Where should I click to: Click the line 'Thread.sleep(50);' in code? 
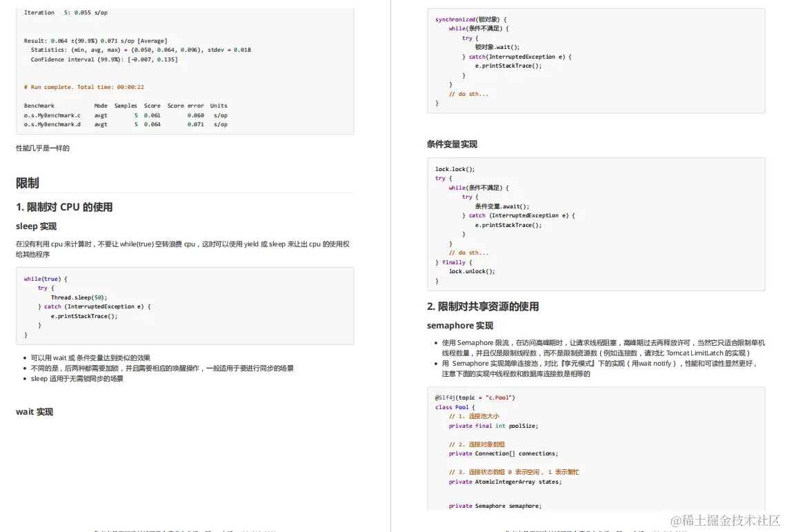click(x=79, y=297)
